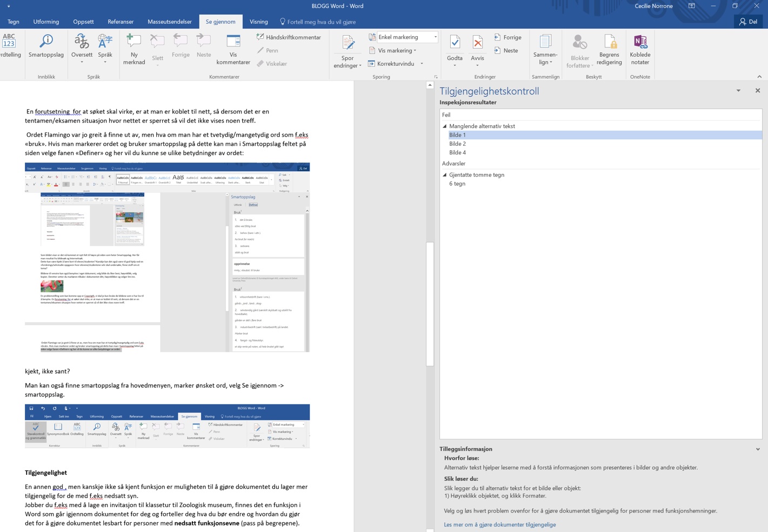Click the Del share button
The image size is (768, 532).
click(748, 22)
